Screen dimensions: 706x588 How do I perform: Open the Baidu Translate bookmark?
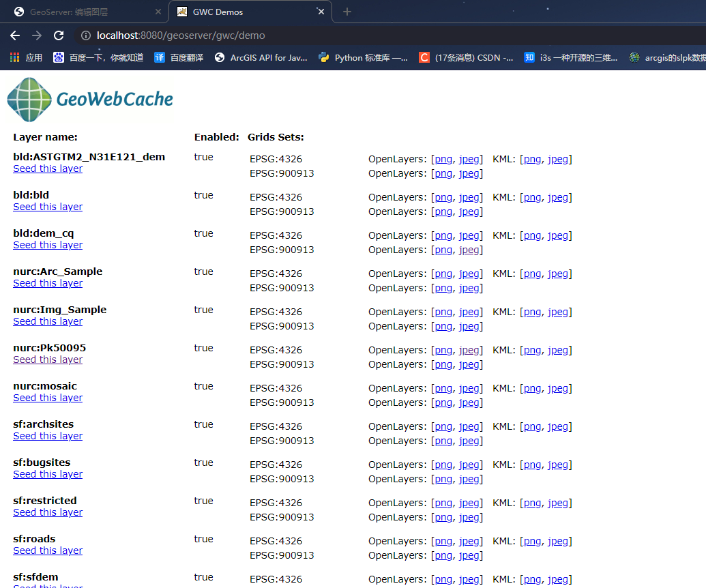pos(179,57)
